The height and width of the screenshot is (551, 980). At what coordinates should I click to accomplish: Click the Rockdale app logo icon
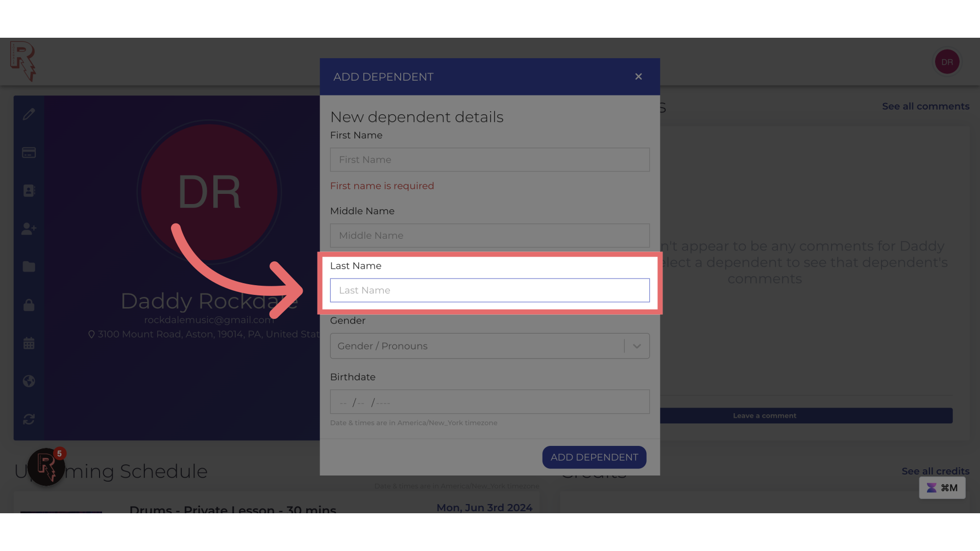pyautogui.click(x=22, y=61)
